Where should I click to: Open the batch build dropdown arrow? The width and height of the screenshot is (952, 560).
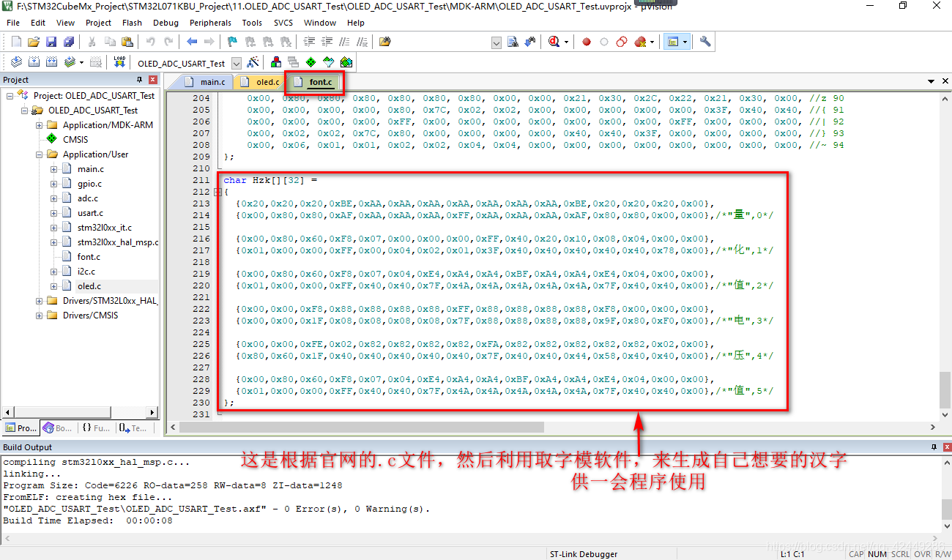tap(81, 63)
